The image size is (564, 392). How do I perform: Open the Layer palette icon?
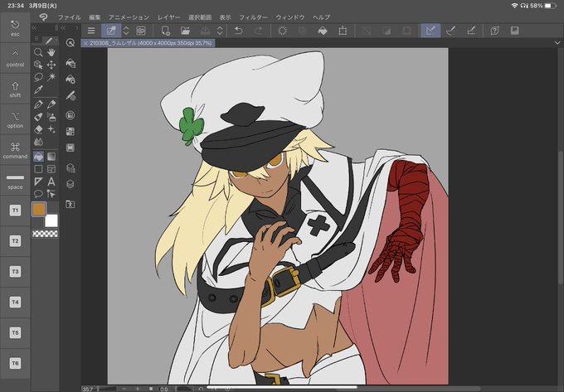[70, 184]
